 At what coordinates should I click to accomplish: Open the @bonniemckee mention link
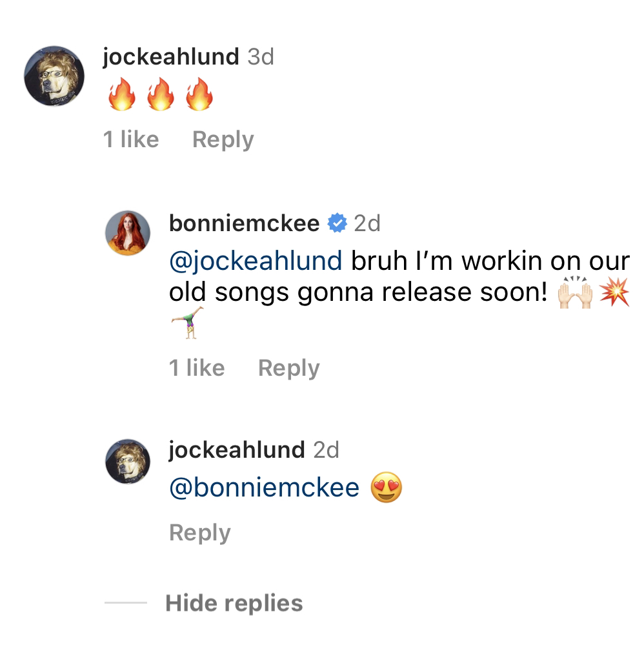265,487
